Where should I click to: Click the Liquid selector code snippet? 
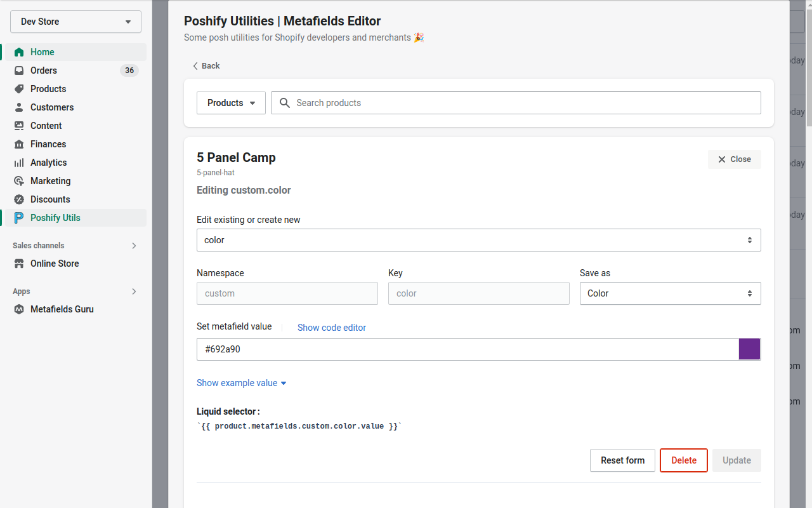pos(299,427)
